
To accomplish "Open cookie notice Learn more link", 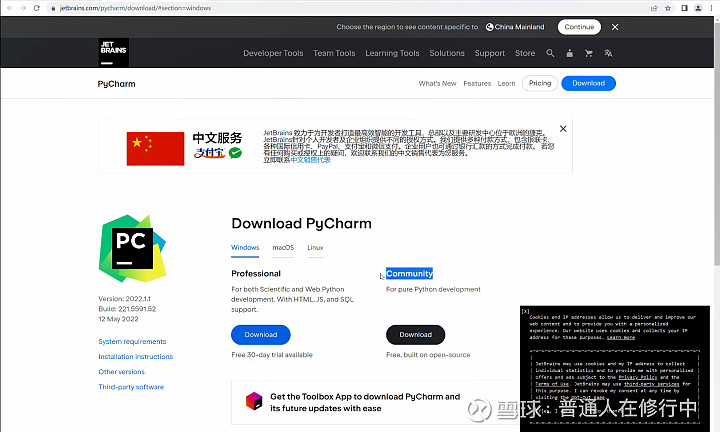I will 621,337.
